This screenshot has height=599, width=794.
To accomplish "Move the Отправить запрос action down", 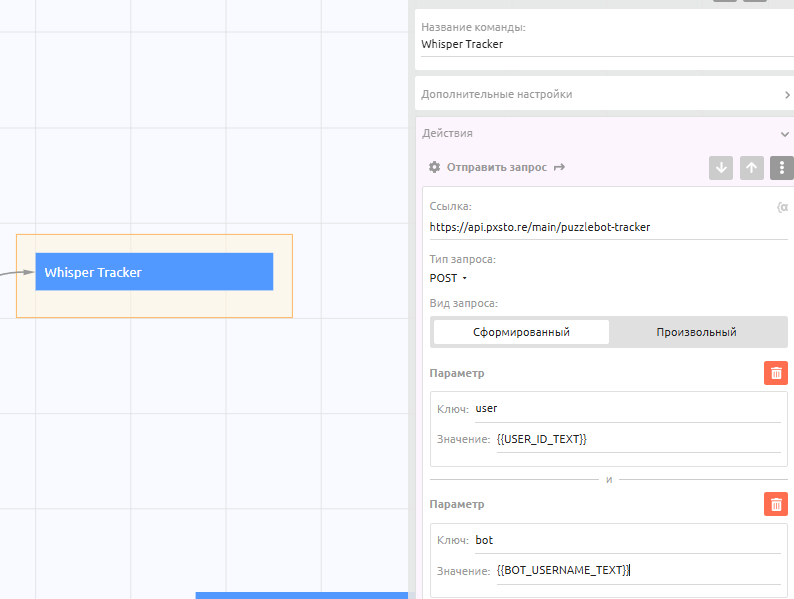I will pyautogui.click(x=720, y=167).
